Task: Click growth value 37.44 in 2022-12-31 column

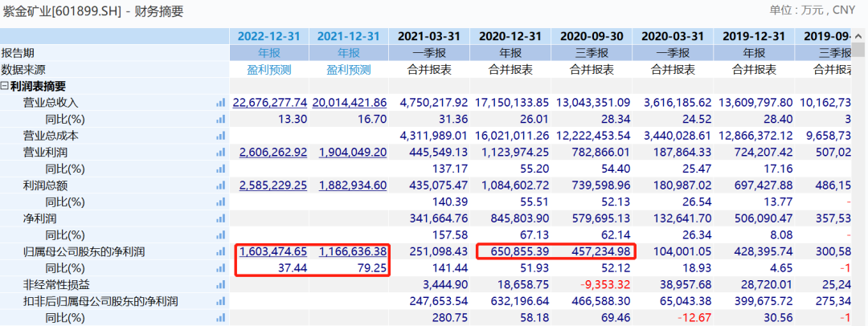Action: [294, 268]
